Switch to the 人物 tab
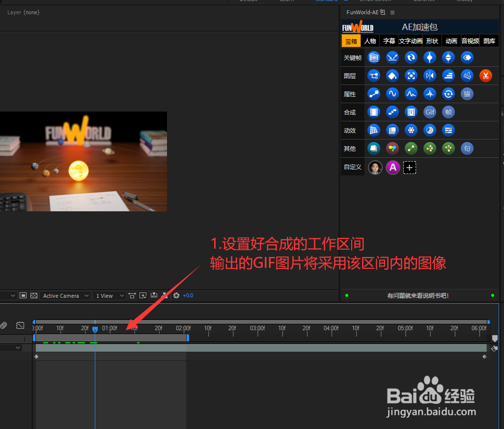Viewport: 504px width, 429px height. tap(370, 41)
